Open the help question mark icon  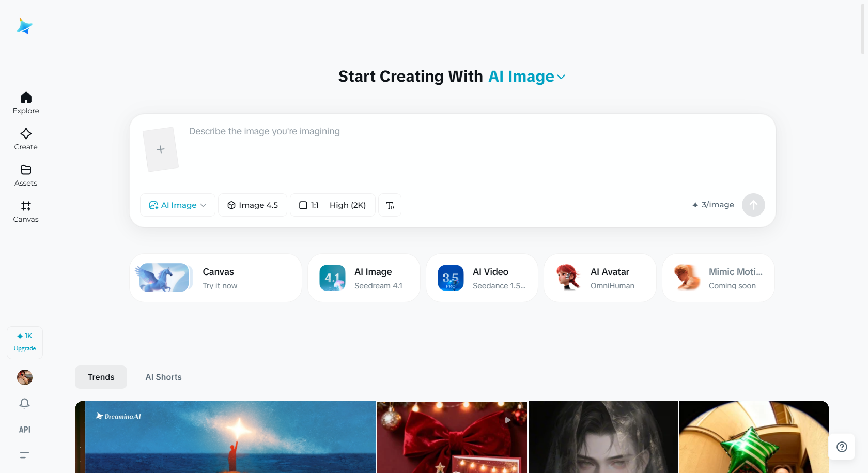point(842,447)
